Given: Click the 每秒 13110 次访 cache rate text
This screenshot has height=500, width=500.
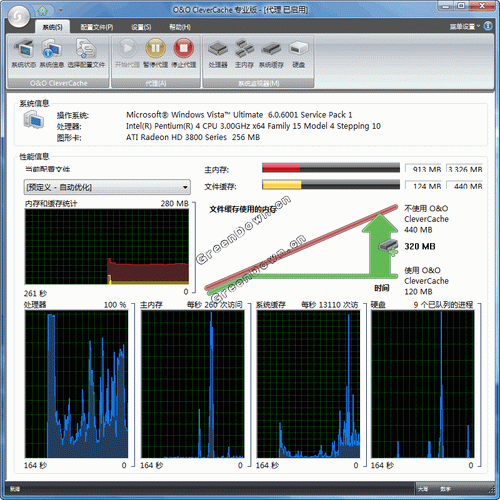Looking at the screenshot, I should click(329, 305).
